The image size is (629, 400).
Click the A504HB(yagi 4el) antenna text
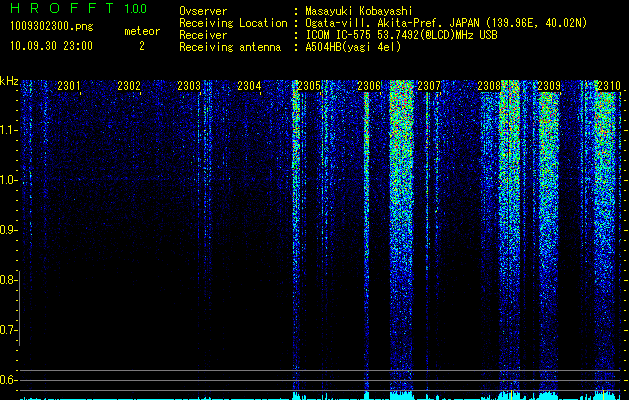point(353,47)
